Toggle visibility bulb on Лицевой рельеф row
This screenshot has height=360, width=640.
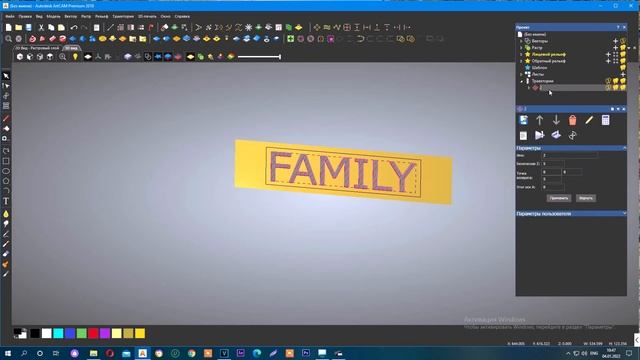point(623,54)
